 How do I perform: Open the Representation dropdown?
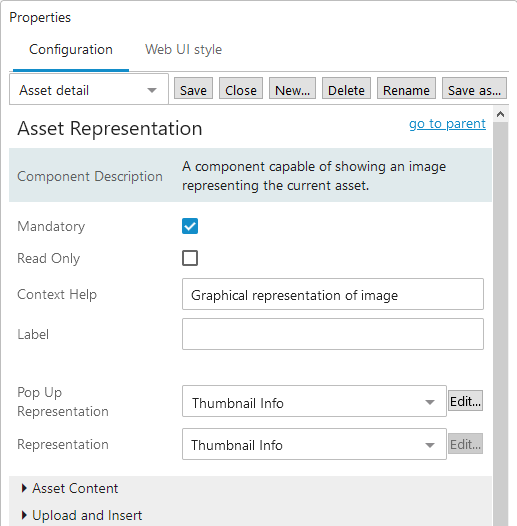tap(314, 444)
